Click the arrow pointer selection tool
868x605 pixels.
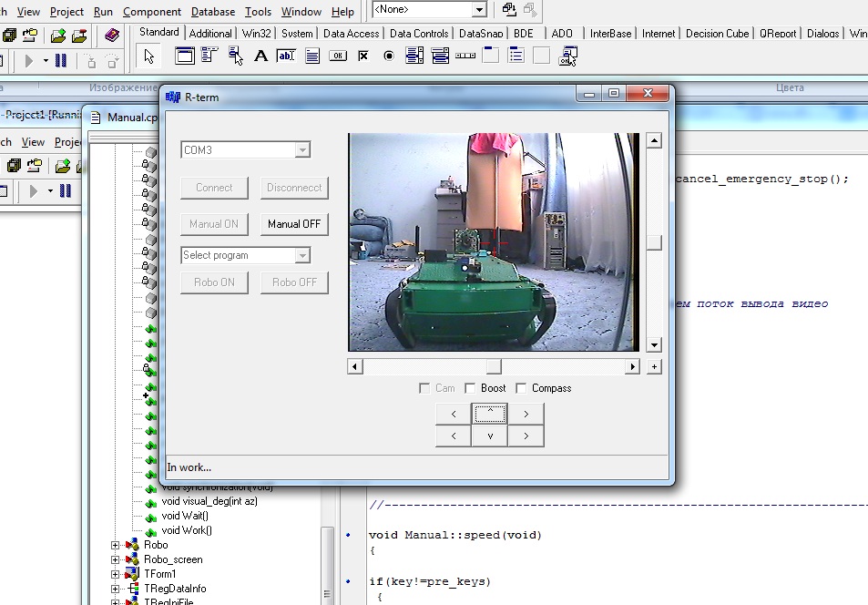(x=149, y=56)
